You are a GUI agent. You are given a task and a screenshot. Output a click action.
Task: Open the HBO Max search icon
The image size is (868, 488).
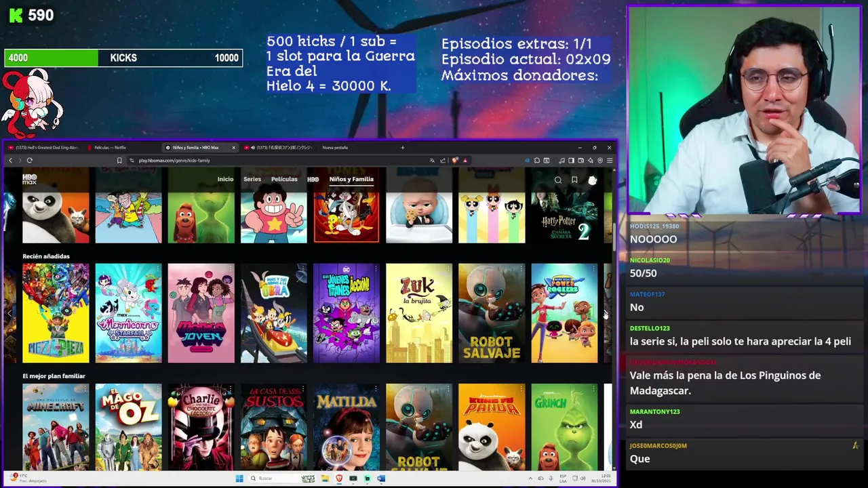pos(558,180)
